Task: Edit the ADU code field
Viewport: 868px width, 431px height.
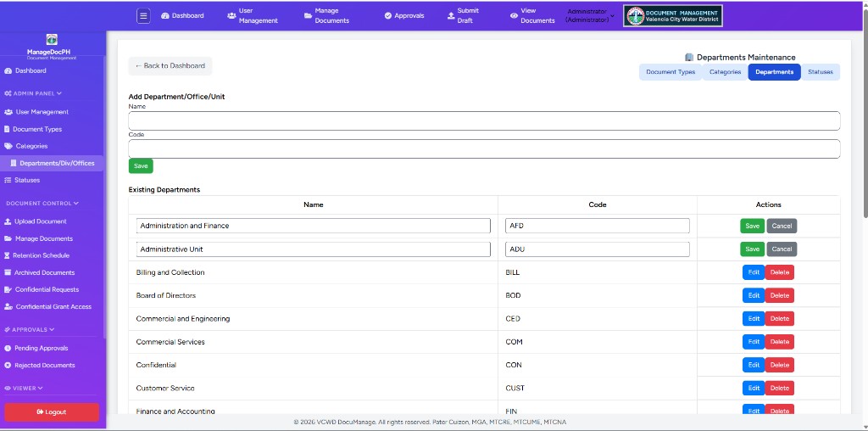Action: (x=598, y=249)
